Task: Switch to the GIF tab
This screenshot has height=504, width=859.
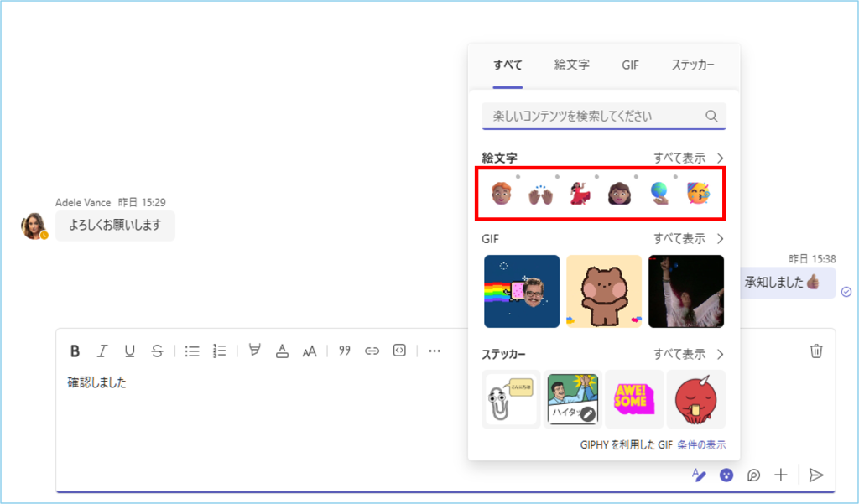Action: pos(630,65)
